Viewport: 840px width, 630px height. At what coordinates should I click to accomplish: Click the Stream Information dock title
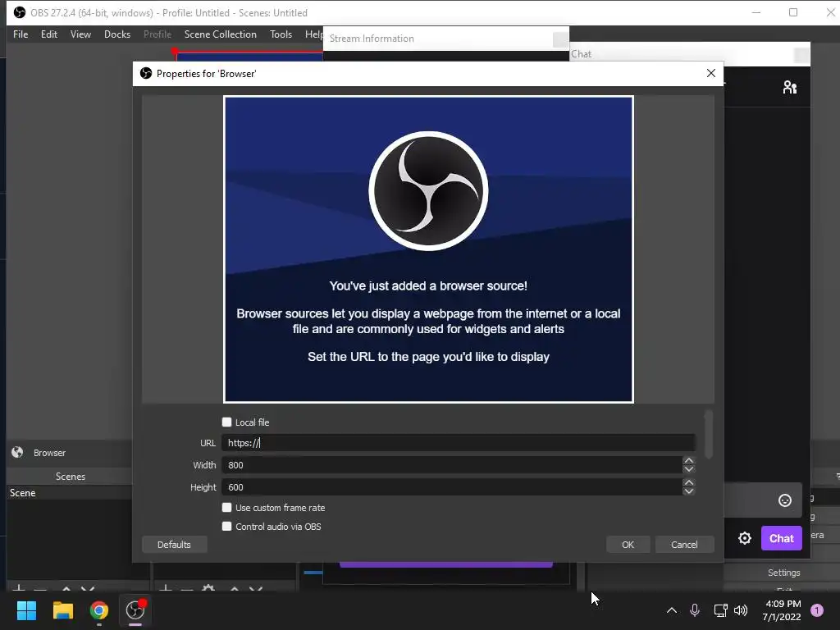coord(372,39)
